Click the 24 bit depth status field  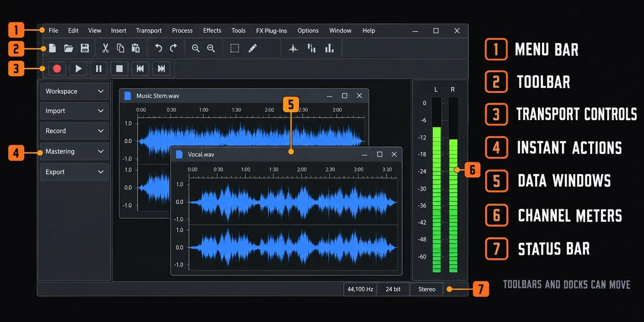[x=393, y=289]
